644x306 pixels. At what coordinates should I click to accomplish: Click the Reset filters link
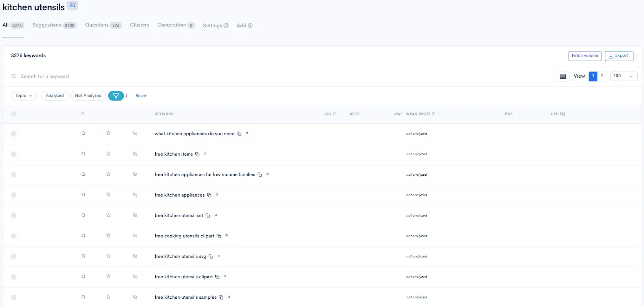(x=141, y=96)
